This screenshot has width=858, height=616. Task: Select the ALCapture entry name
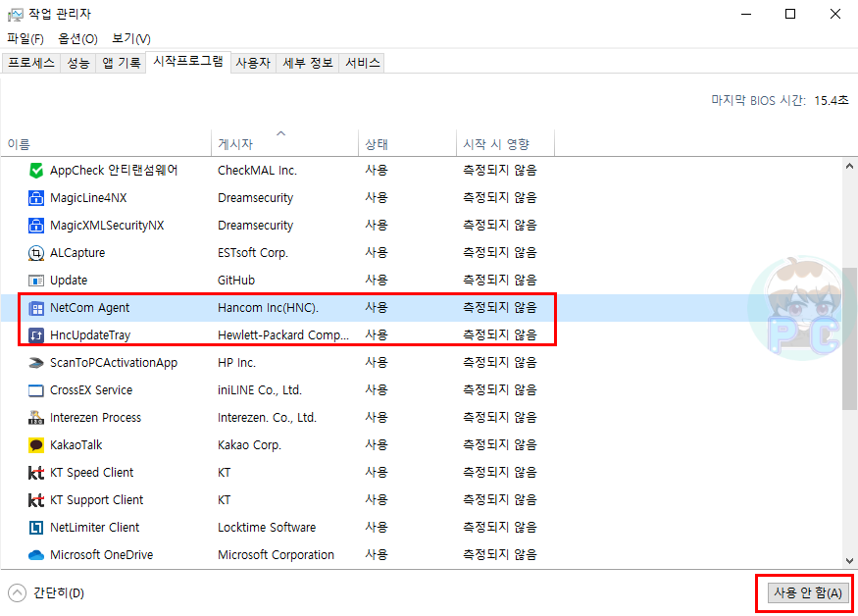[77, 253]
